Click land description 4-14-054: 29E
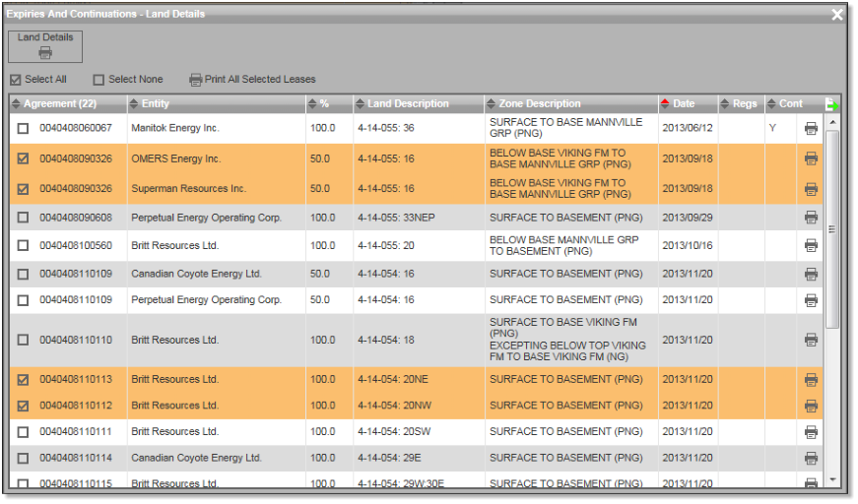The width and height of the screenshot is (858, 504). pos(389,458)
